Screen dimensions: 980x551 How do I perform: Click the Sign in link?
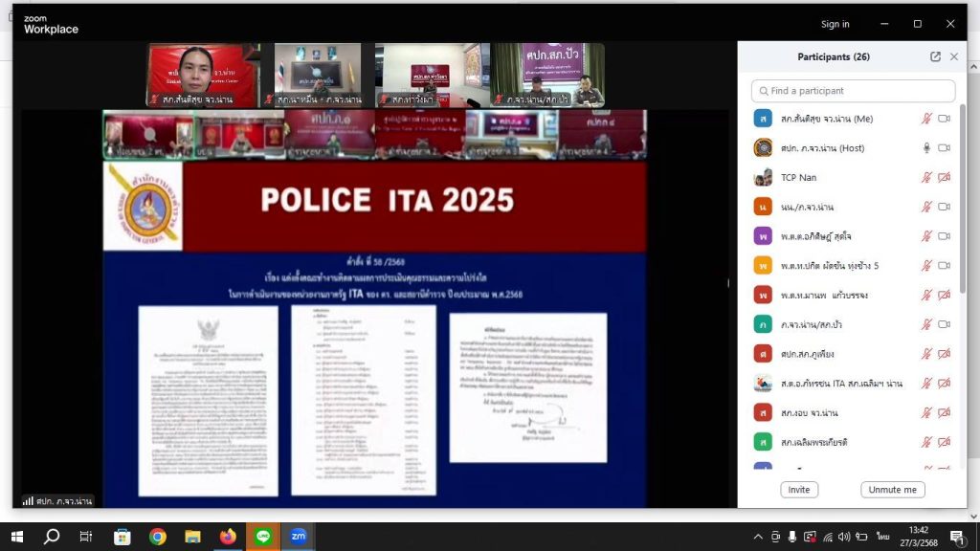point(835,24)
